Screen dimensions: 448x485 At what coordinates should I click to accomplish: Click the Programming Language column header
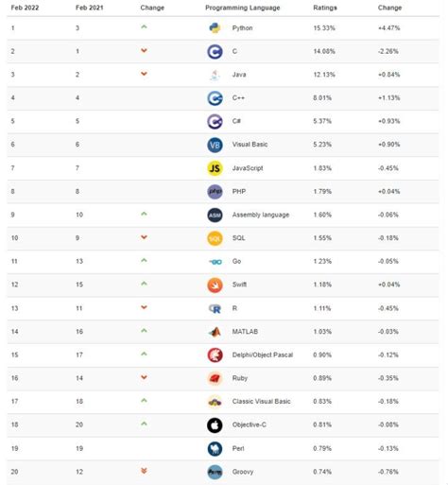click(x=243, y=8)
